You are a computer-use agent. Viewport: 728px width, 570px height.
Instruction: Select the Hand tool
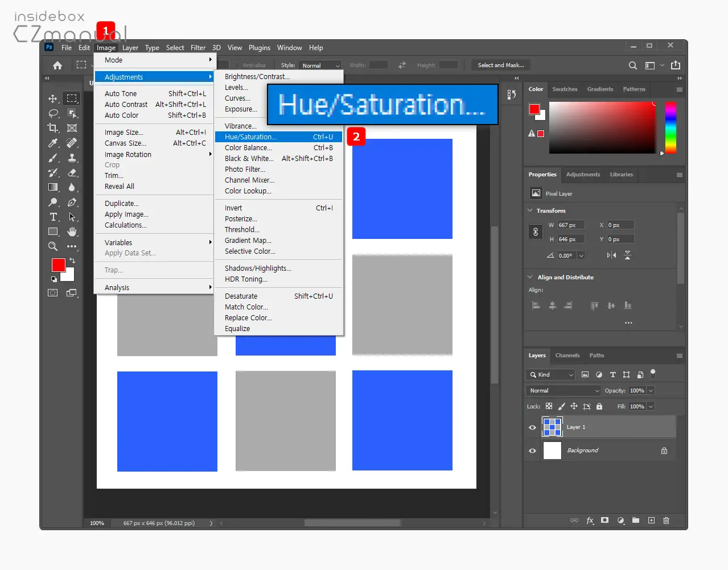tap(72, 232)
